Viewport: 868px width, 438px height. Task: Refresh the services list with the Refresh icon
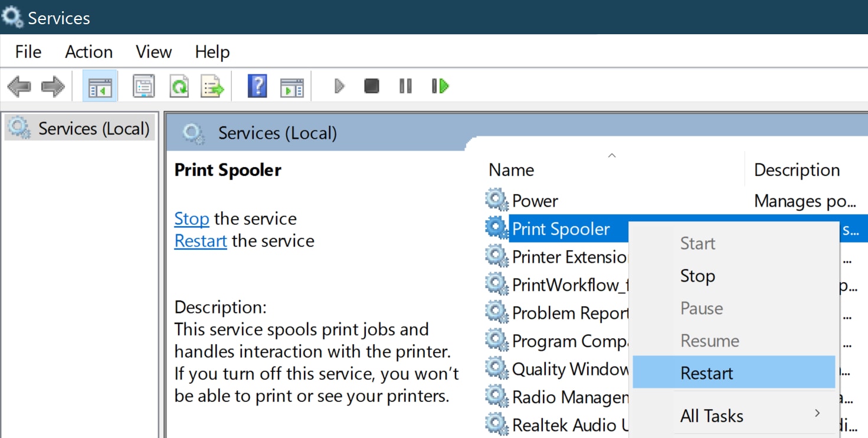[178, 86]
